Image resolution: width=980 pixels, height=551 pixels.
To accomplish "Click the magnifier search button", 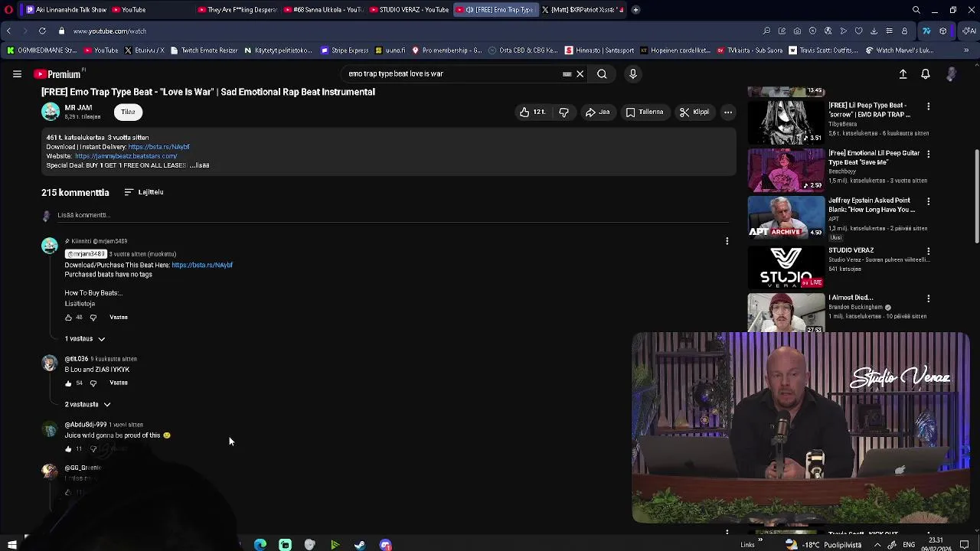I will click(602, 74).
